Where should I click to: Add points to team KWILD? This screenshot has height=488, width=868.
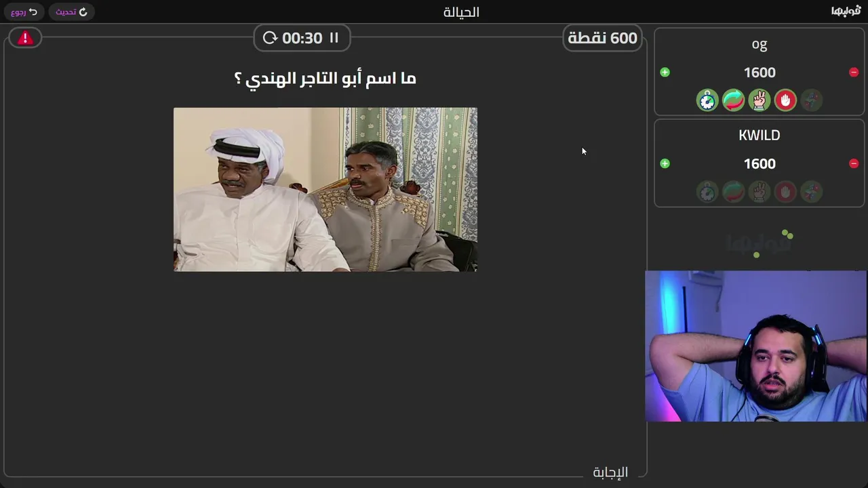[x=665, y=163]
